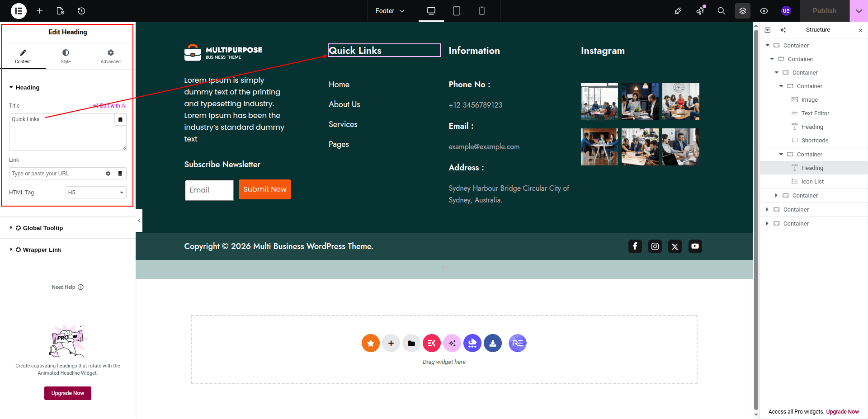Click the Email newsletter field

(209, 190)
